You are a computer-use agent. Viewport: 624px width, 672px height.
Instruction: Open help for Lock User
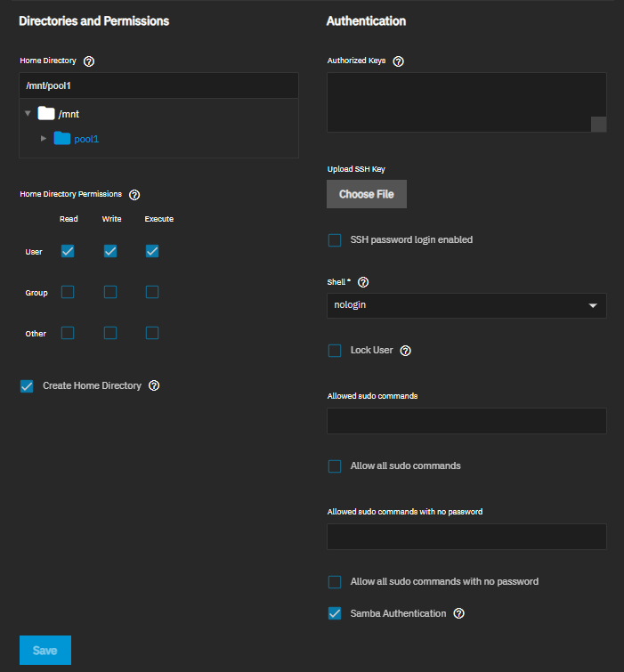405,351
